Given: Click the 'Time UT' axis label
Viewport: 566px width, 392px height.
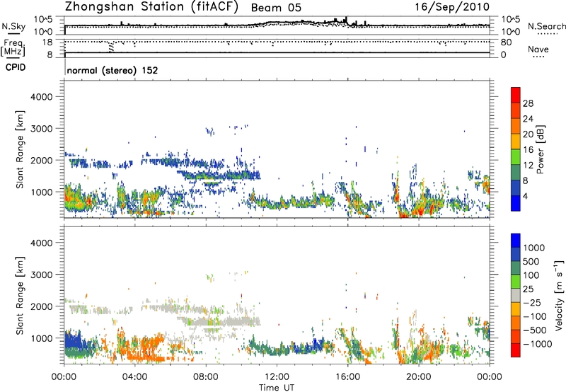Looking at the screenshot, I should 277,388.
